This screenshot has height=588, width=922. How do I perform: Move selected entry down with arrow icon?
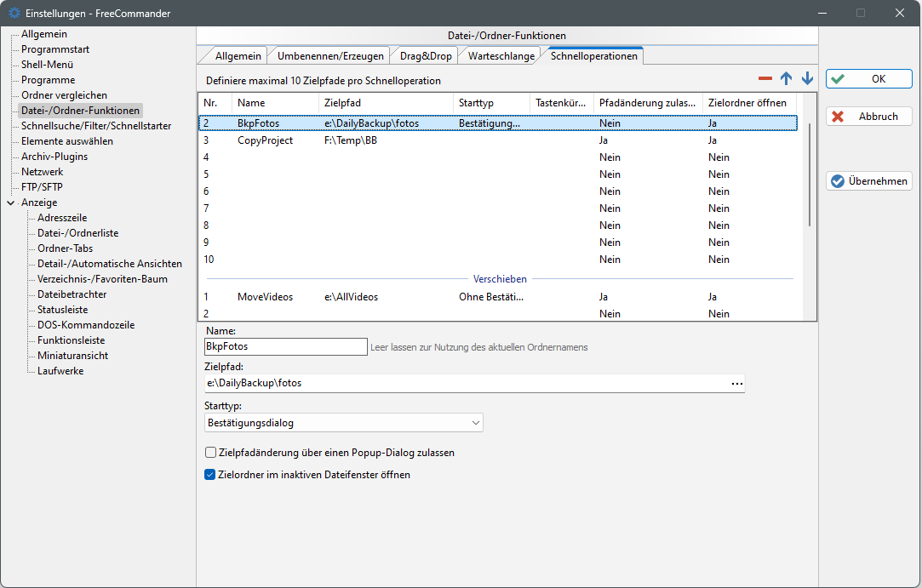tap(807, 79)
